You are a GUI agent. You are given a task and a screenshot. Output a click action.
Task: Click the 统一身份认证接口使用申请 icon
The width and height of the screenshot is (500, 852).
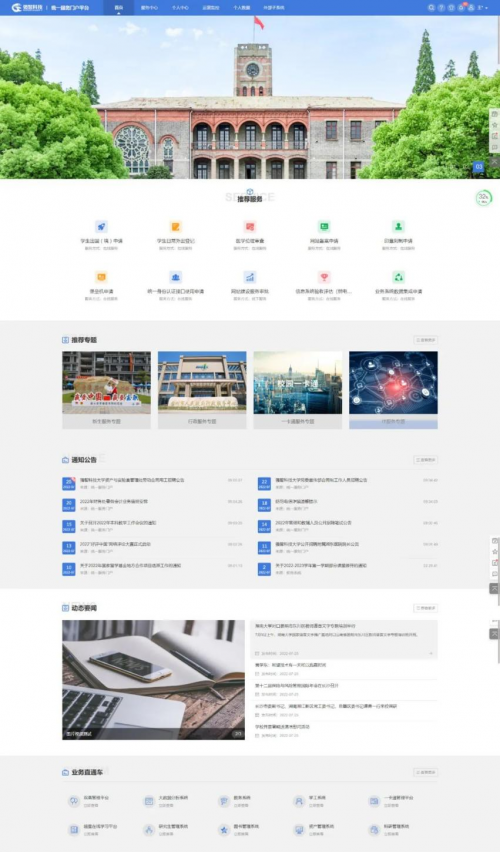pyautogui.click(x=176, y=277)
